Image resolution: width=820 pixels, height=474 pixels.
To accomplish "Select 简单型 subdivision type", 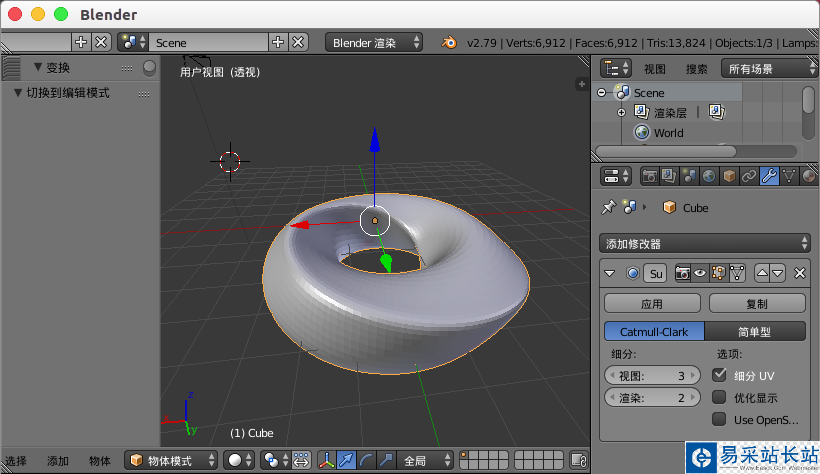I will click(x=755, y=332).
